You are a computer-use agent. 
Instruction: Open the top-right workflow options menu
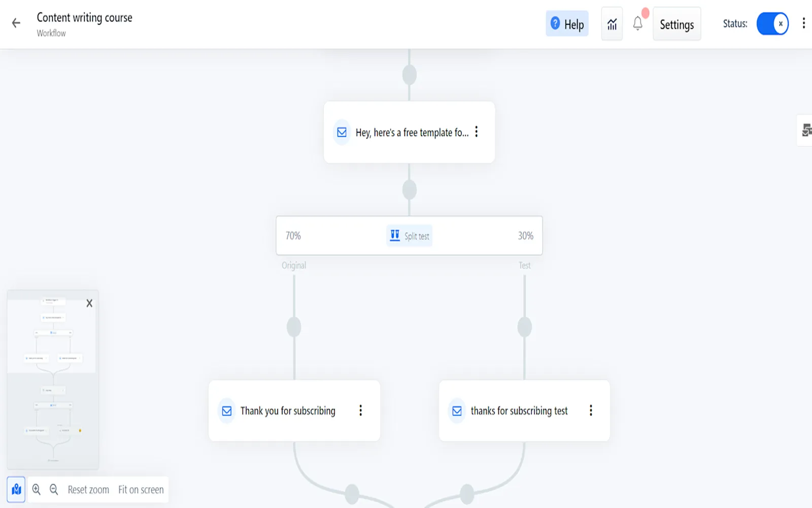point(803,23)
